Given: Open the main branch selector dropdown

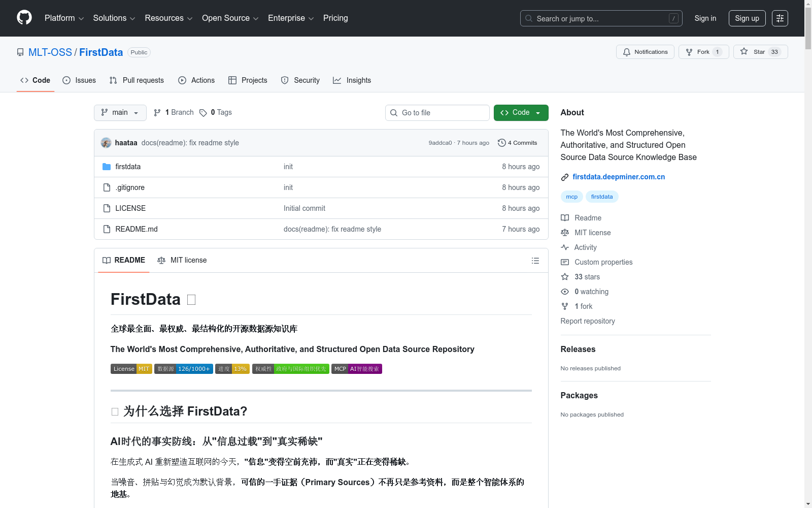Looking at the screenshot, I should point(120,113).
